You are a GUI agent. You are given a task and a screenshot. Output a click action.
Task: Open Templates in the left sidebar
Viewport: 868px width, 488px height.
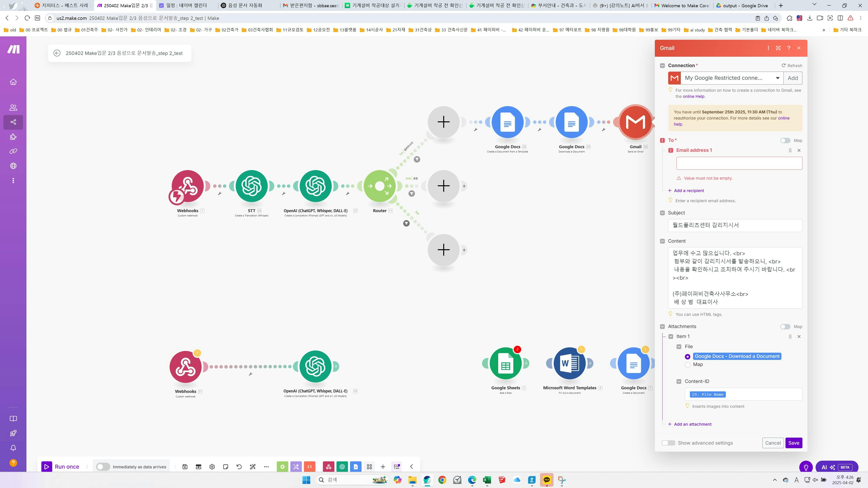coord(13,137)
